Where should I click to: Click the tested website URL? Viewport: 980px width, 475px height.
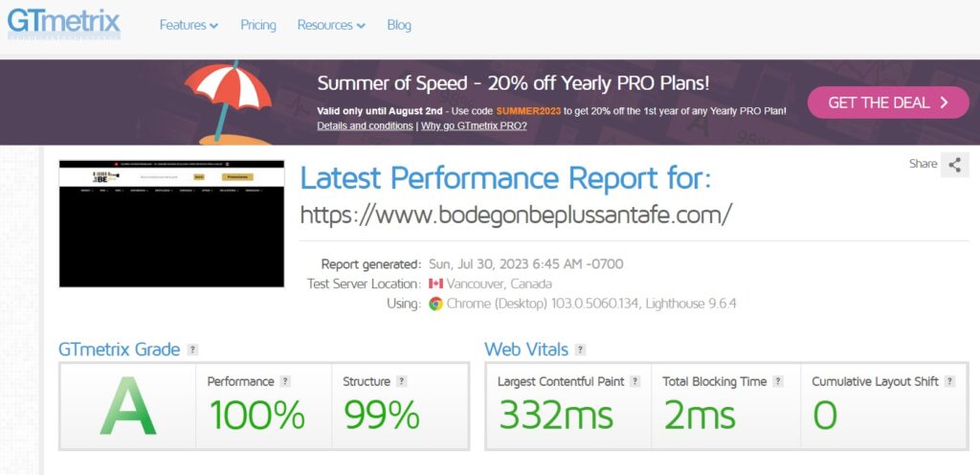pyautogui.click(x=516, y=215)
